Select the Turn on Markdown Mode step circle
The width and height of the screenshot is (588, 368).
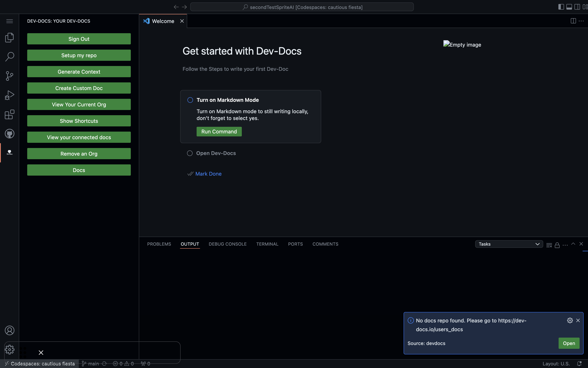point(190,100)
